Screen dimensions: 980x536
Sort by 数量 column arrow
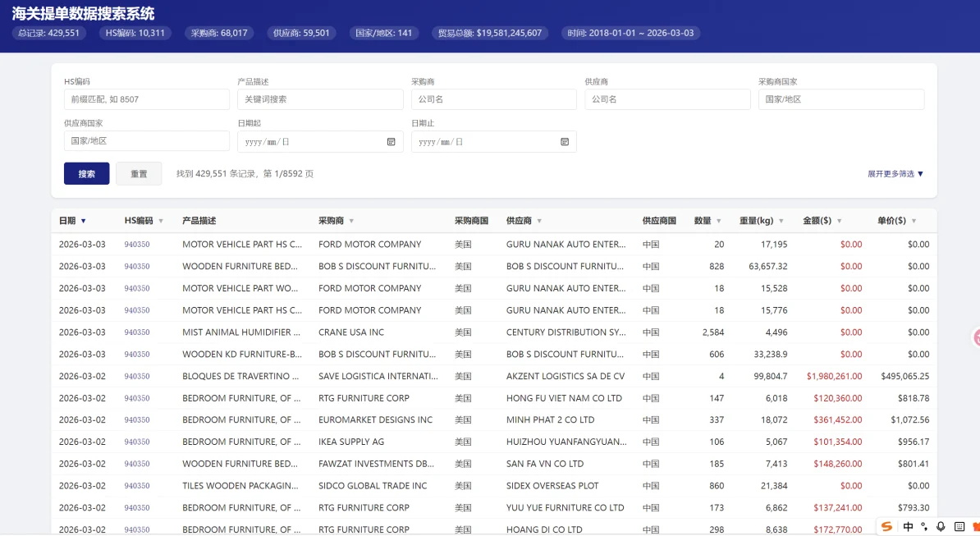719,221
